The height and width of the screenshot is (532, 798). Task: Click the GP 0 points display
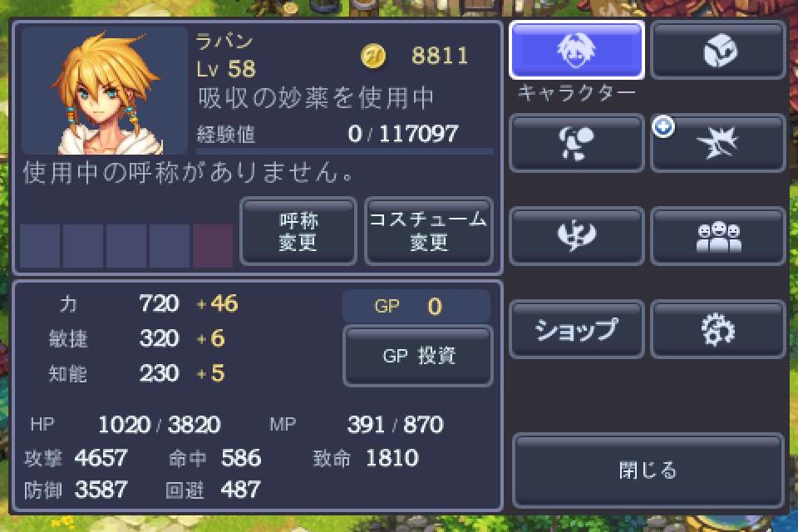click(x=416, y=306)
